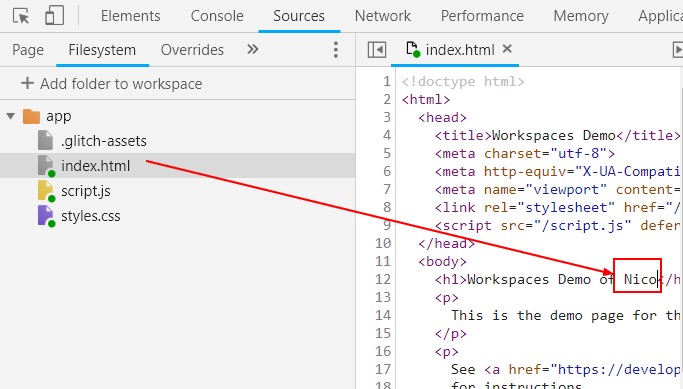Click the script src line
Viewport: 683px width, 389px height.
(558, 225)
